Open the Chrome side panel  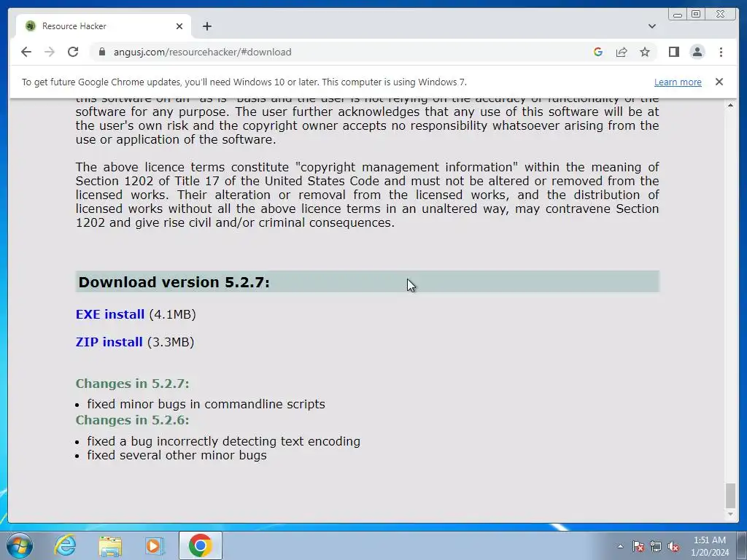tap(673, 52)
